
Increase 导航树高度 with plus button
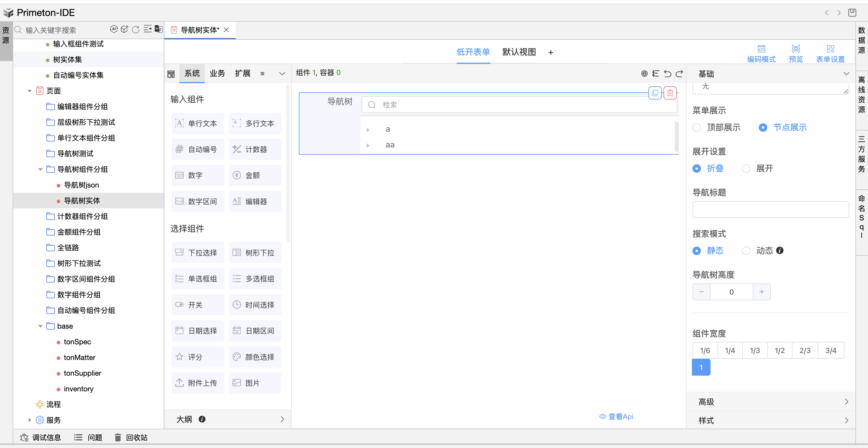[x=762, y=292]
